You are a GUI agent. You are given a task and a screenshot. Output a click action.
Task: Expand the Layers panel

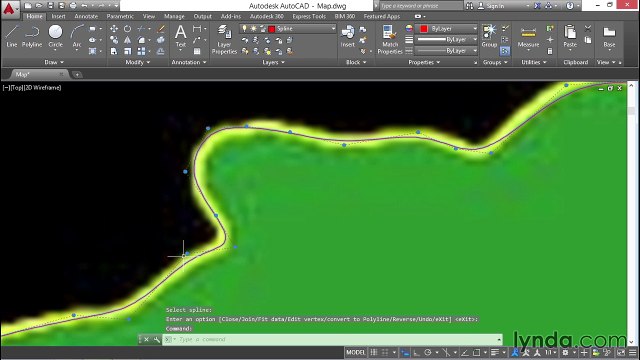tap(273, 62)
